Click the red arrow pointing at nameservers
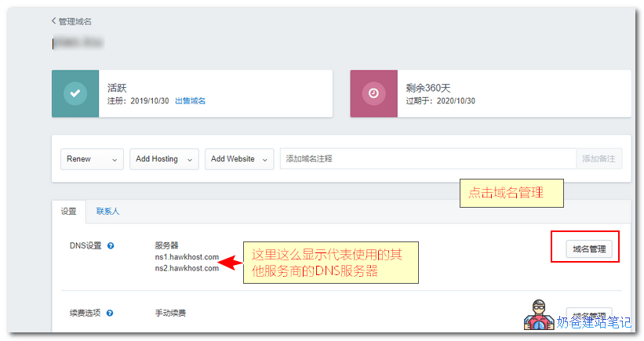The image size is (644, 341). [x=231, y=261]
